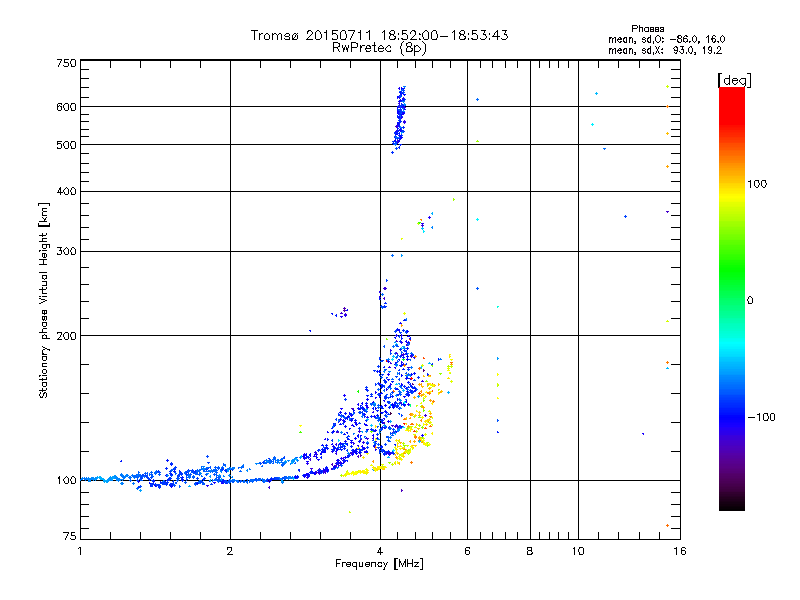This screenshot has width=800, height=600.
Task: Click the '10' x-axis tick label
Action: click(x=578, y=551)
